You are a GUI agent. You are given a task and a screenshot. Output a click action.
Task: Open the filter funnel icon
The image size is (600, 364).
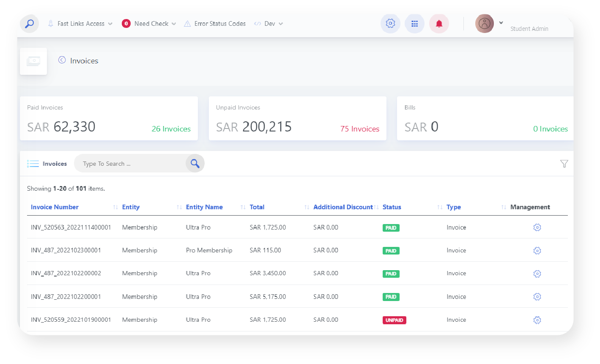564,164
